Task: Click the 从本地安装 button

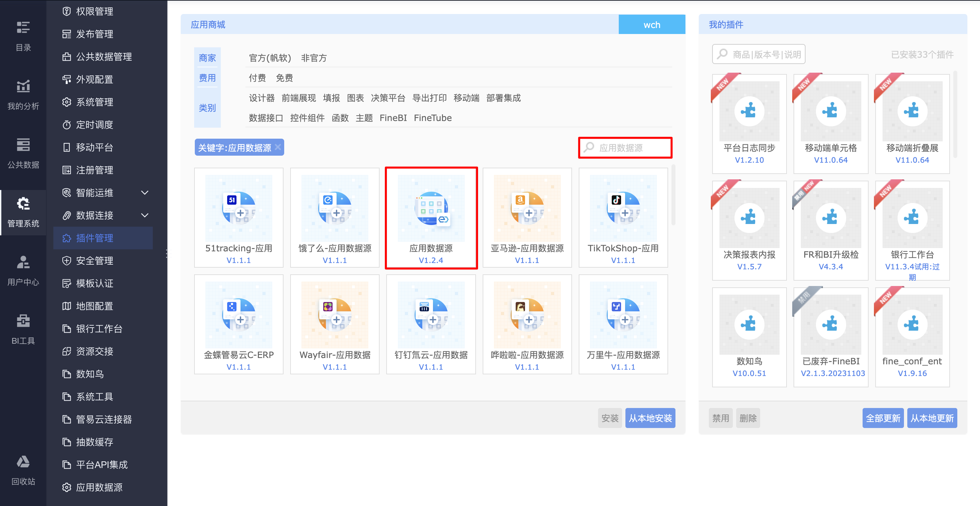Action: [650, 418]
